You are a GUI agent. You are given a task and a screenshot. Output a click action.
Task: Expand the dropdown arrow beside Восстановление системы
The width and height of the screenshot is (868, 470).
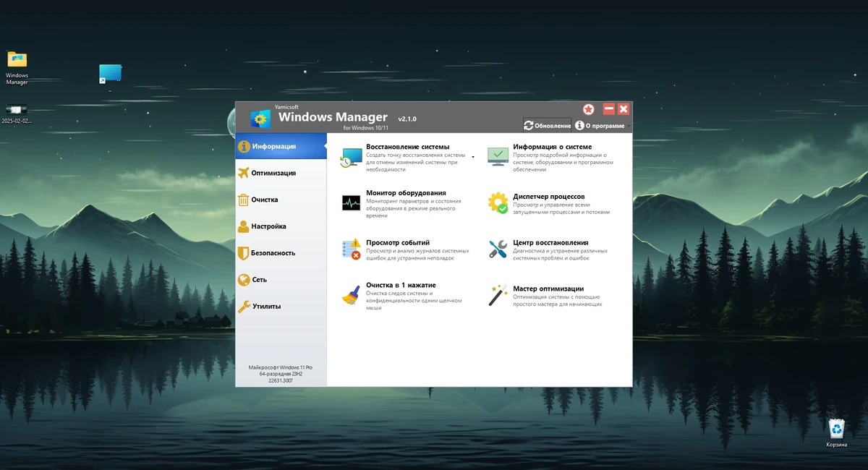coord(473,157)
